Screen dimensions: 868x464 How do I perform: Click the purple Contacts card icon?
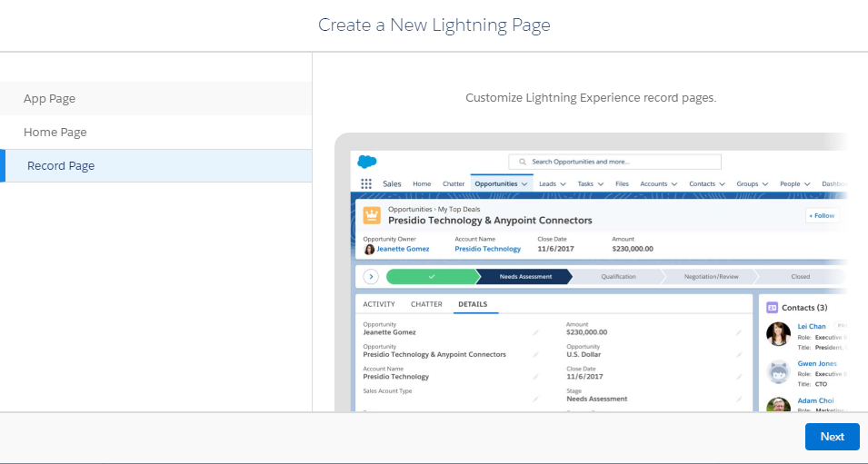click(x=772, y=308)
